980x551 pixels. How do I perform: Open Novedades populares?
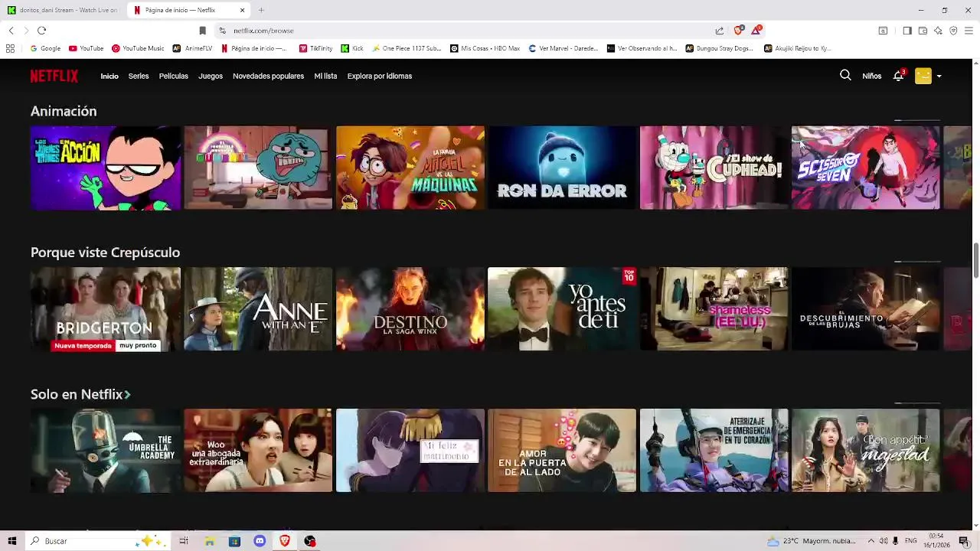268,76
